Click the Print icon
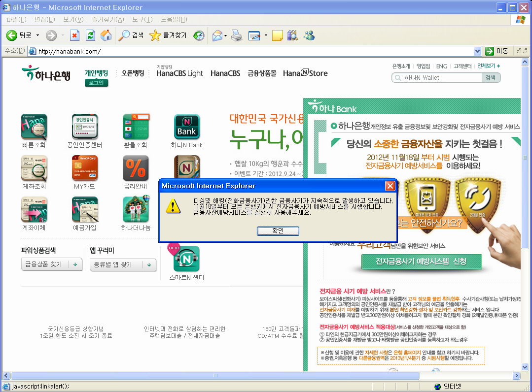 [237, 35]
